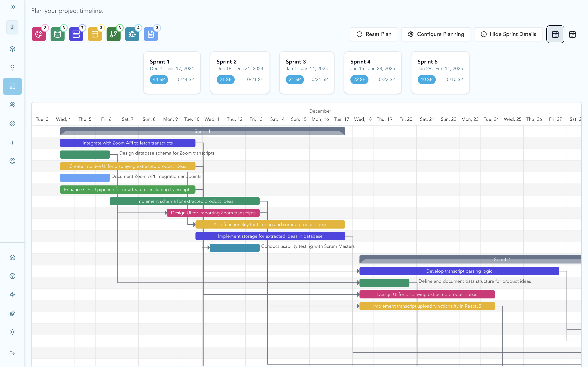Select the purple server backend category icon

[x=76, y=34]
